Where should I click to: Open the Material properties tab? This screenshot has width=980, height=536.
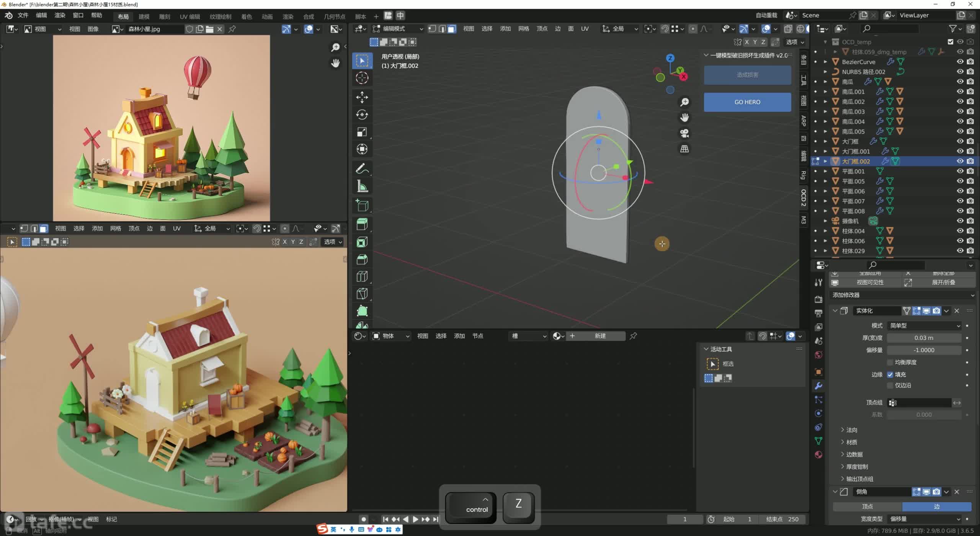[x=818, y=454]
